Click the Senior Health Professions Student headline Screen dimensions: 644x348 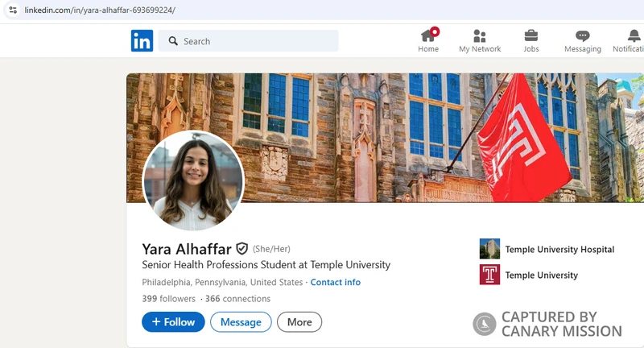[x=266, y=265]
